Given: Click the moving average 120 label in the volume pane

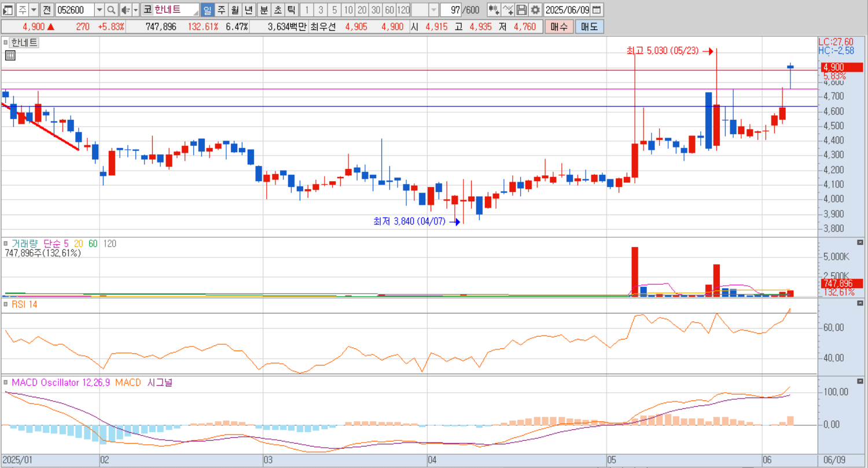Looking at the screenshot, I should [x=109, y=244].
